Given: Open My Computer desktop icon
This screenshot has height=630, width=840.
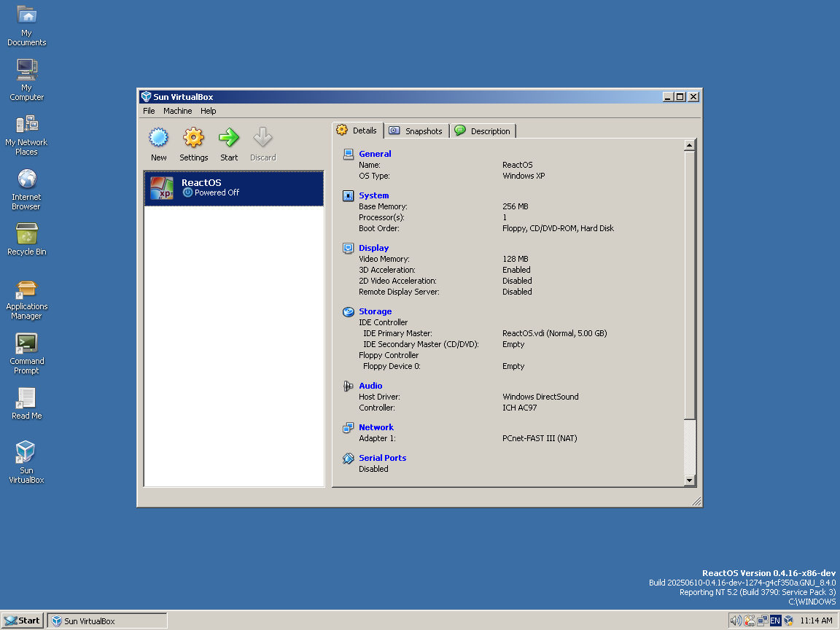Looking at the screenshot, I should coord(27,69).
